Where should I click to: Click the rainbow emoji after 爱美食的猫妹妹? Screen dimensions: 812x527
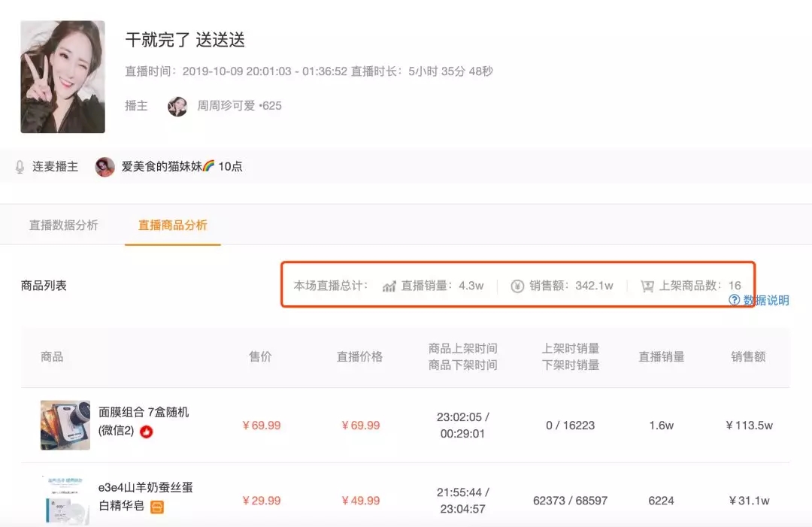[209, 166]
